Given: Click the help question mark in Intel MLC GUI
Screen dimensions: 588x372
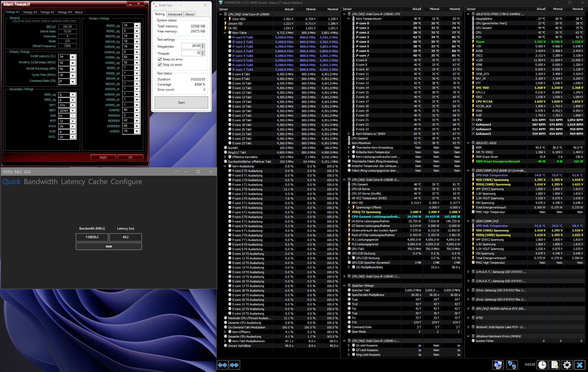Looking at the screenshot, I should 176,172.
